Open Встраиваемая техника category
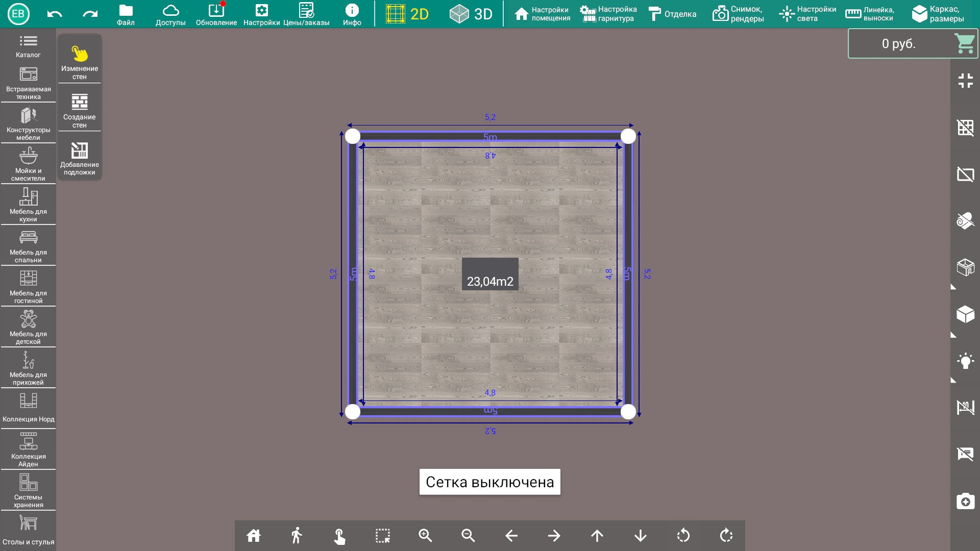 [x=28, y=83]
